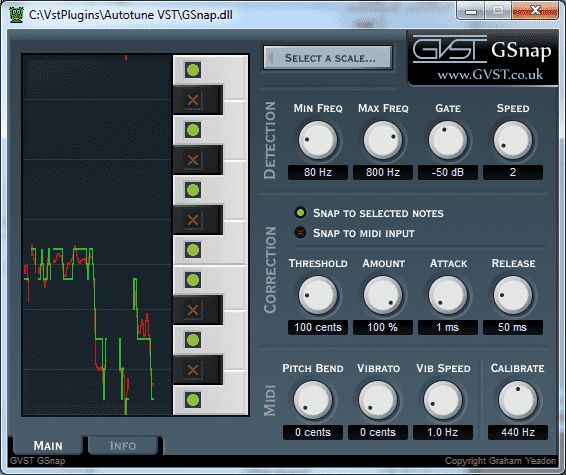Open the www.GVST.co.uk link
The width and height of the screenshot is (566, 475).
pos(490,74)
